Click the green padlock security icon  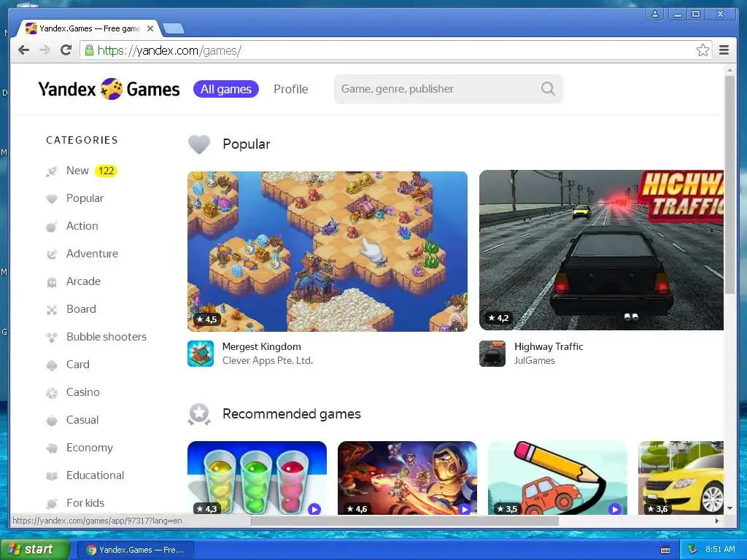[x=89, y=50]
